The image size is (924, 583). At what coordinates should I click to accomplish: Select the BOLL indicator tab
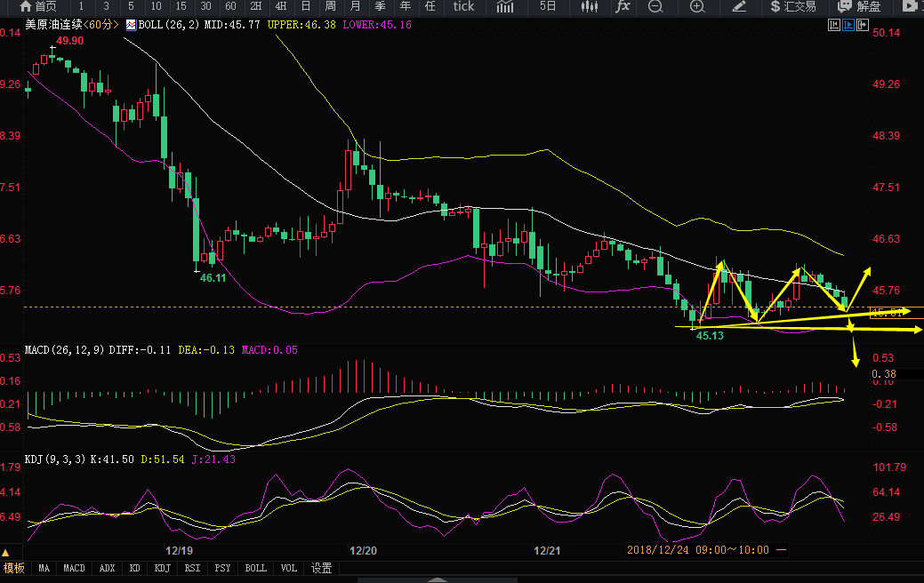click(x=256, y=568)
